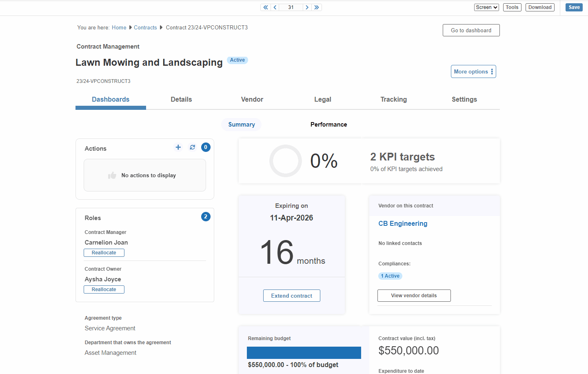Open the Tools menu

[x=512, y=7]
